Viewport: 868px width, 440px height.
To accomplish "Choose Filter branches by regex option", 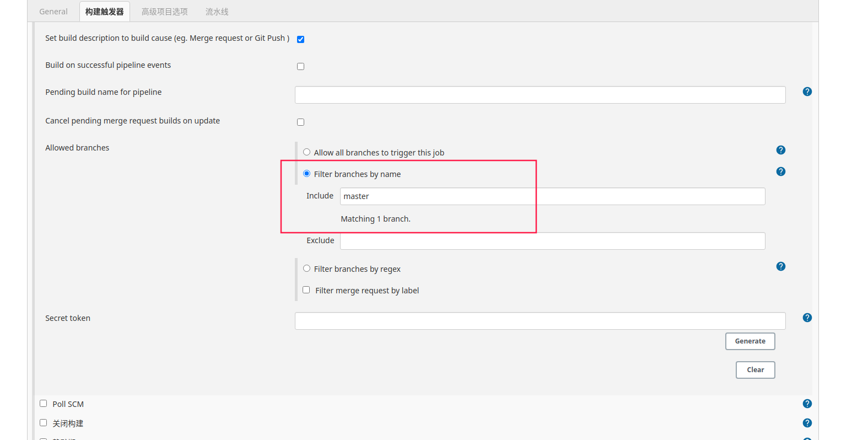I will click(306, 269).
